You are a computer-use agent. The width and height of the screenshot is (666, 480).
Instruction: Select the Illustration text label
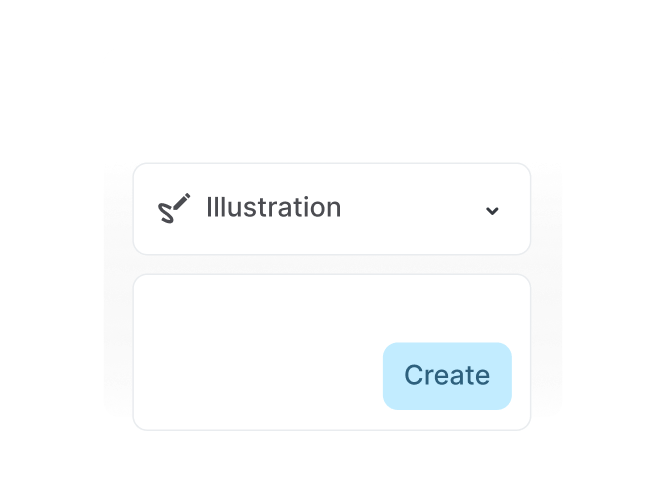click(273, 208)
